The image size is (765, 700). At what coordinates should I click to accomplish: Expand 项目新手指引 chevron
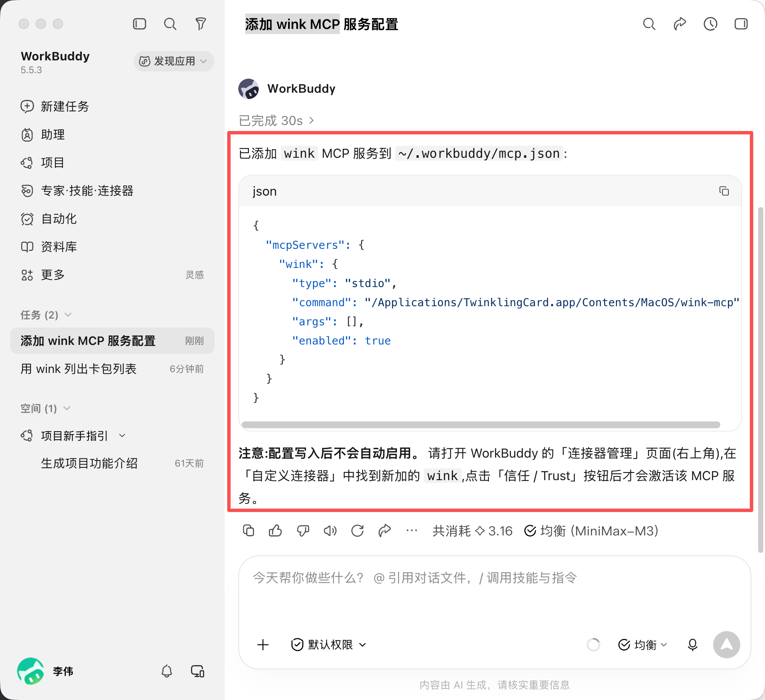(123, 435)
